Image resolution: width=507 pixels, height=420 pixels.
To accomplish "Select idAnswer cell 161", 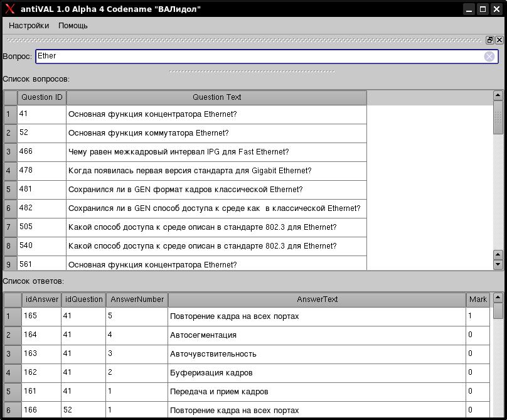I will 41,392.
